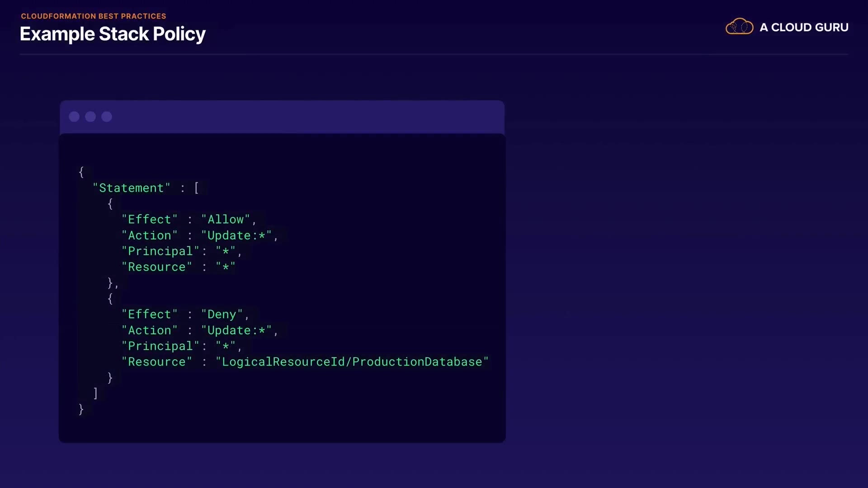Image resolution: width=868 pixels, height=488 pixels.
Task: Click the A CLOUD GURU brand text
Action: pos(804,27)
